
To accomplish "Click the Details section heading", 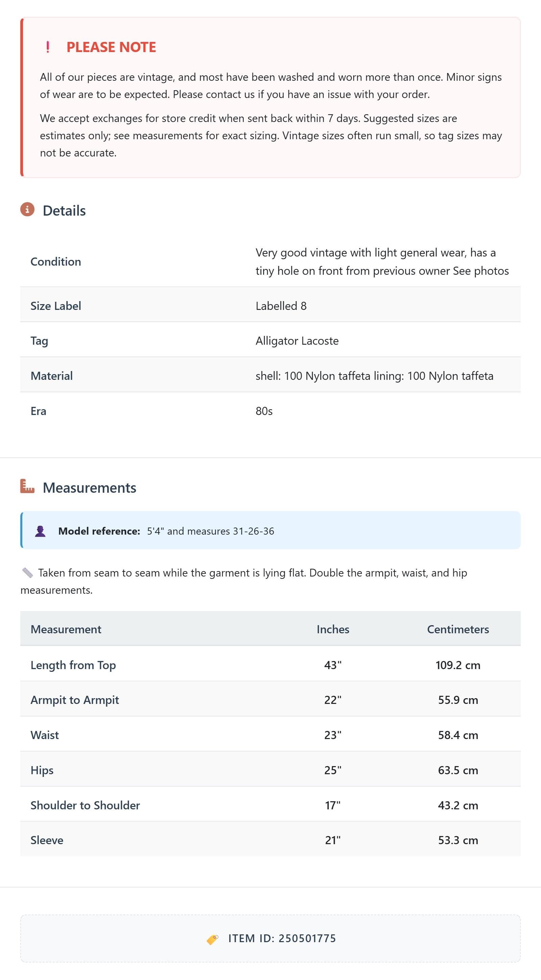I will pos(64,211).
